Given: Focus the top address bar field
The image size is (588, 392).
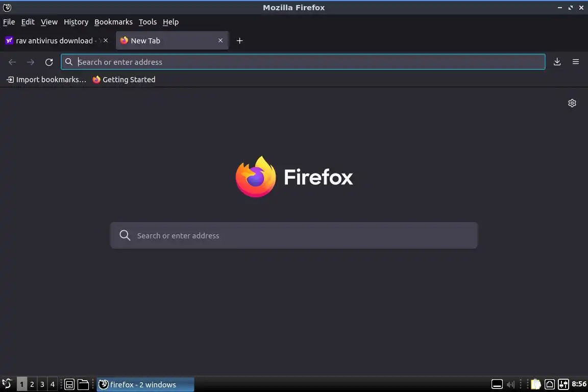Looking at the screenshot, I should point(303,62).
